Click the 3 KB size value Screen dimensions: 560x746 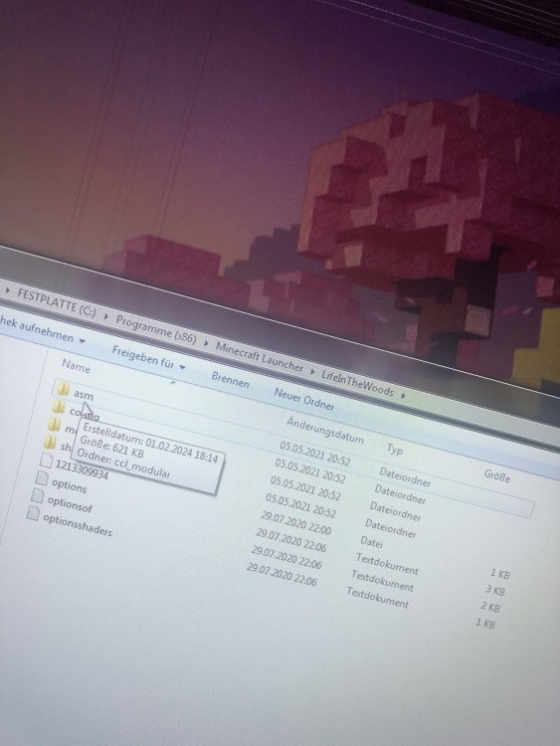pyautogui.click(x=494, y=591)
